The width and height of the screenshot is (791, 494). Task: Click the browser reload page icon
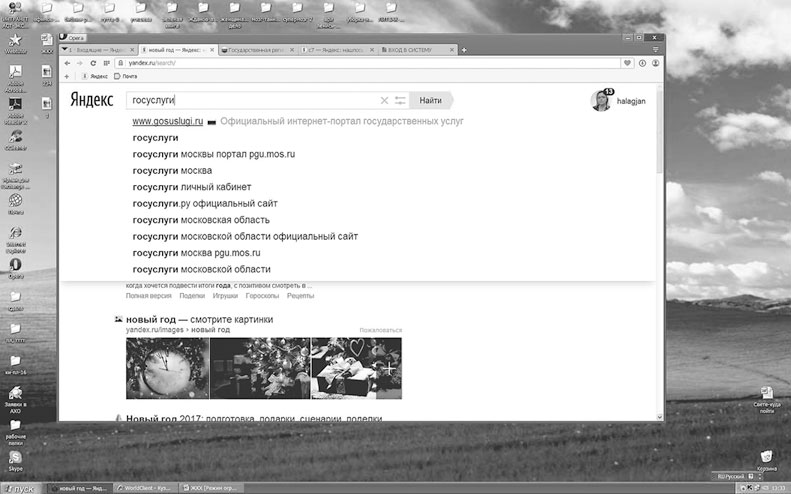[x=93, y=62]
